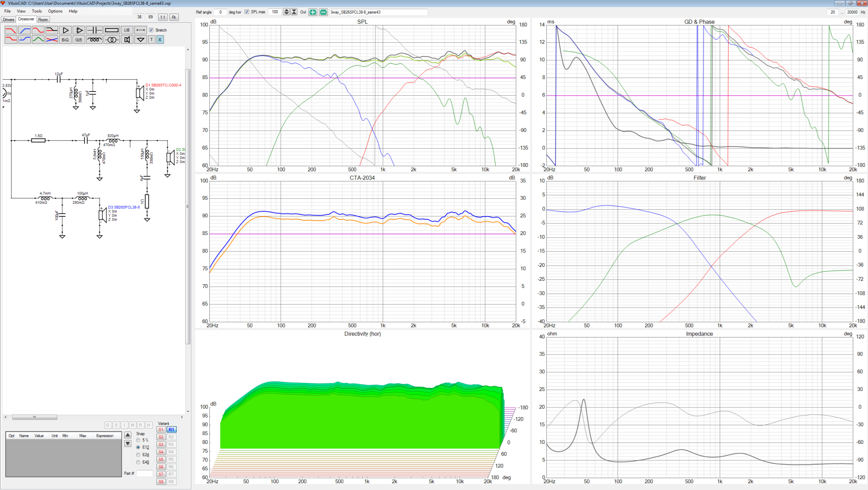Click the SPL scale compress icon
Viewport: 868px width, 490px height.
pyautogui.click(x=294, y=12)
